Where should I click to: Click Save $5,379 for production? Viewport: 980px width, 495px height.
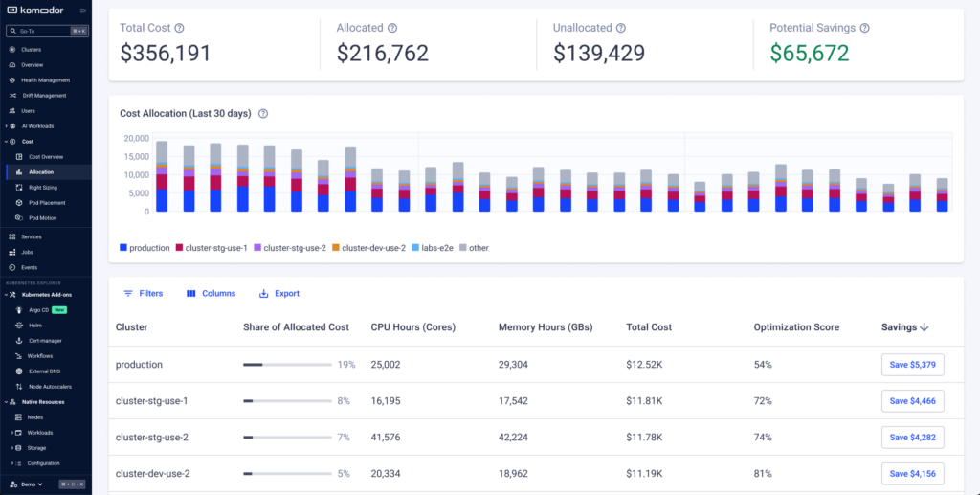pyautogui.click(x=912, y=365)
